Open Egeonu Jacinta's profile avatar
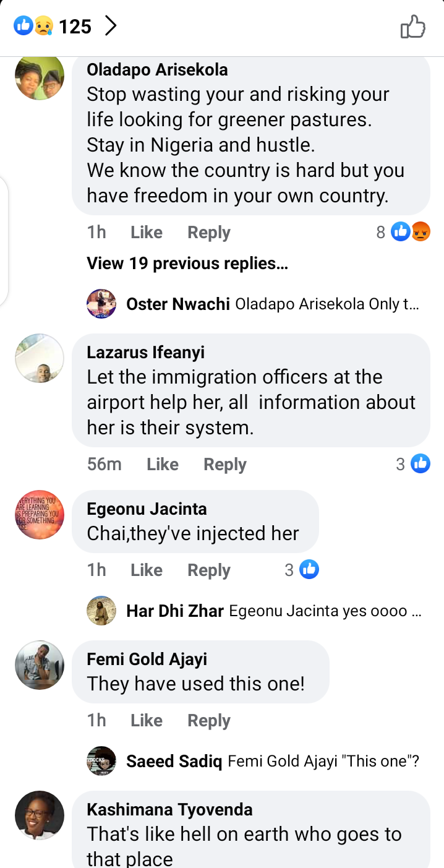Screen dimensions: 444x868 pos(40,515)
